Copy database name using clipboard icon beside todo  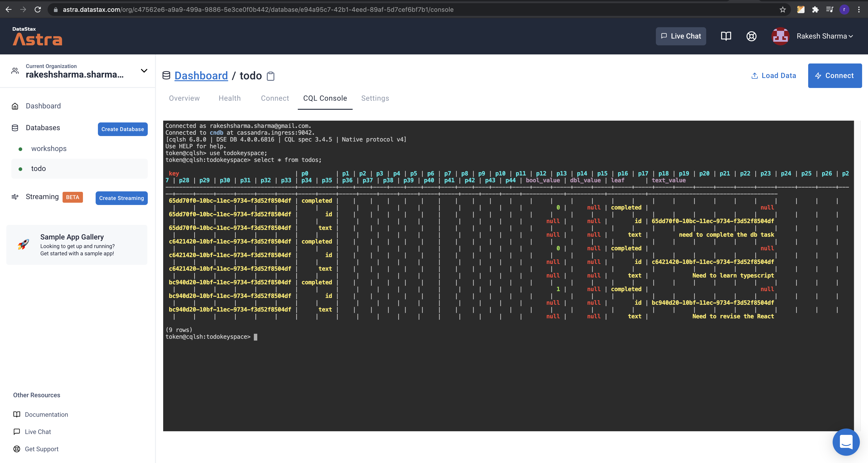click(271, 76)
